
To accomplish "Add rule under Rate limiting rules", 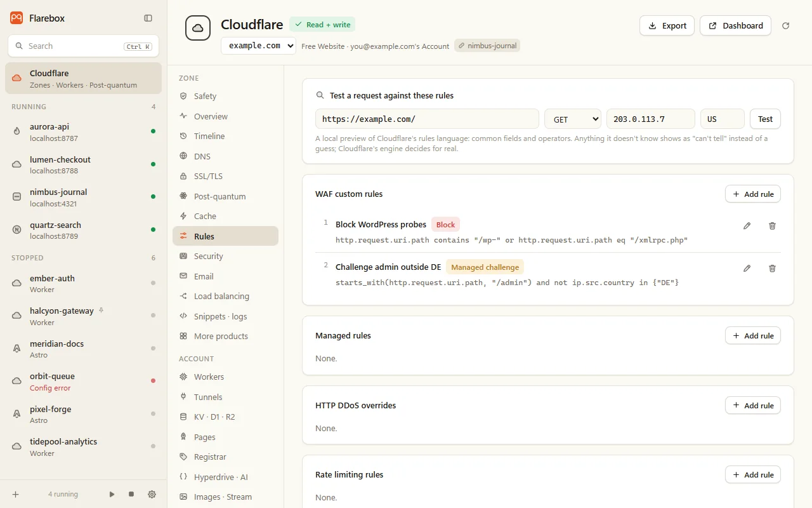I will pyautogui.click(x=753, y=475).
